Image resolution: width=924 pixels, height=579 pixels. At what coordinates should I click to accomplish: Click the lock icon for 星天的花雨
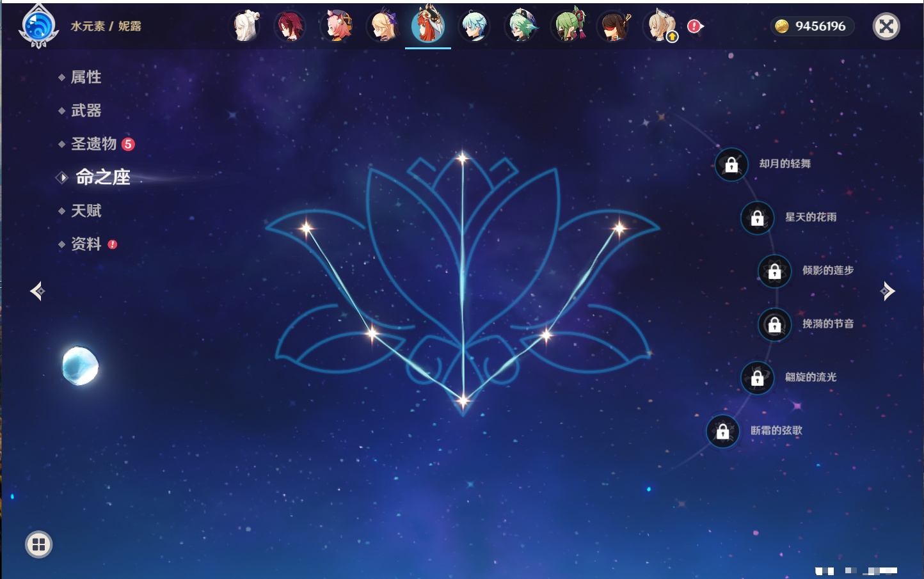click(x=757, y=218)
